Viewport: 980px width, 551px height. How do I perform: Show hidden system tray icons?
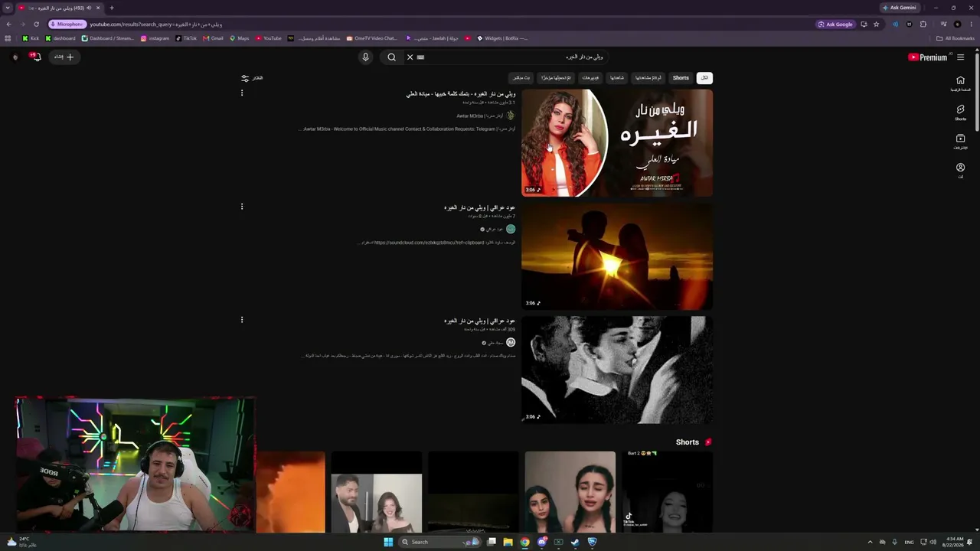[x=870, y=542]
